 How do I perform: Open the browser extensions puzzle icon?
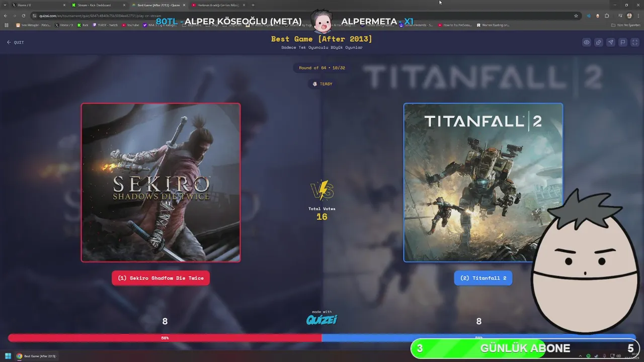[607, 16]
